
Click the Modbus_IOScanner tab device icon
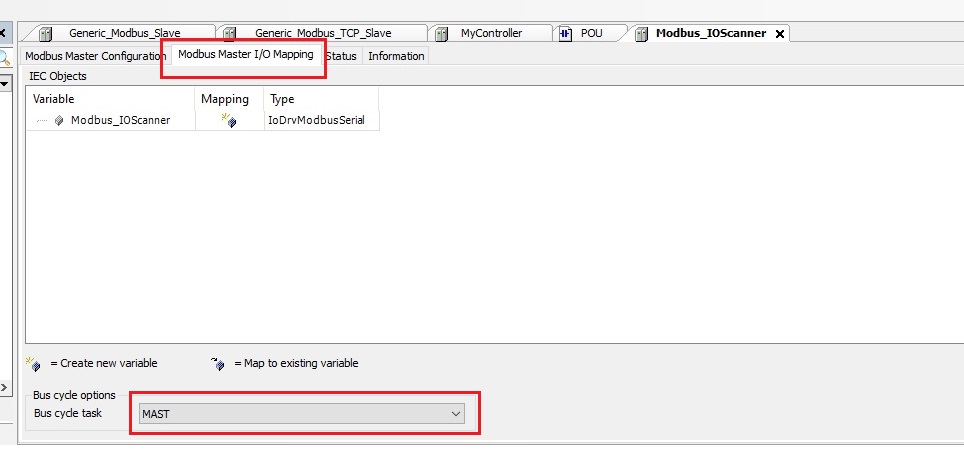click(641, 33)
